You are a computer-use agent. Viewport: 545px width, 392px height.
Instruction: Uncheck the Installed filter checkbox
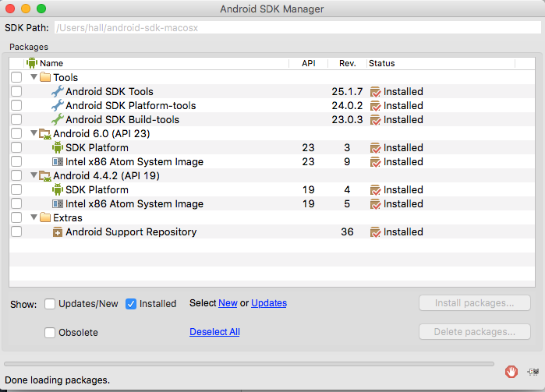coord(131,304)
